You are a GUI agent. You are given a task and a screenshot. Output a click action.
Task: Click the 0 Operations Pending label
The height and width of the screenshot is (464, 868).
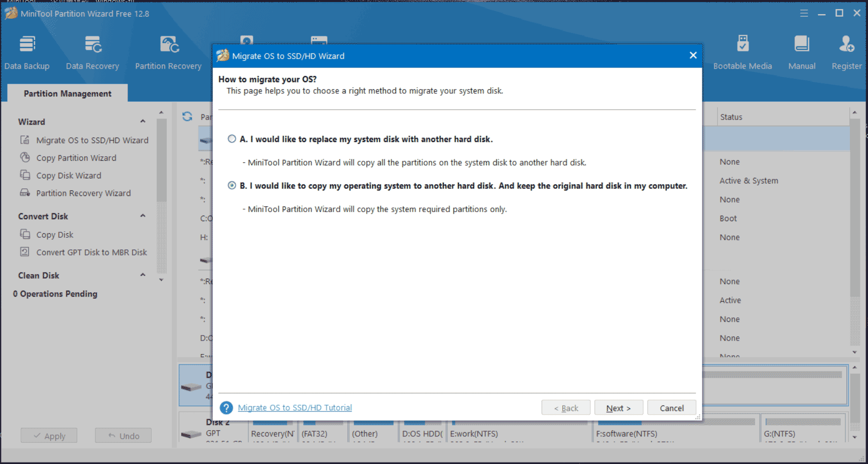[x=55, y=294]
